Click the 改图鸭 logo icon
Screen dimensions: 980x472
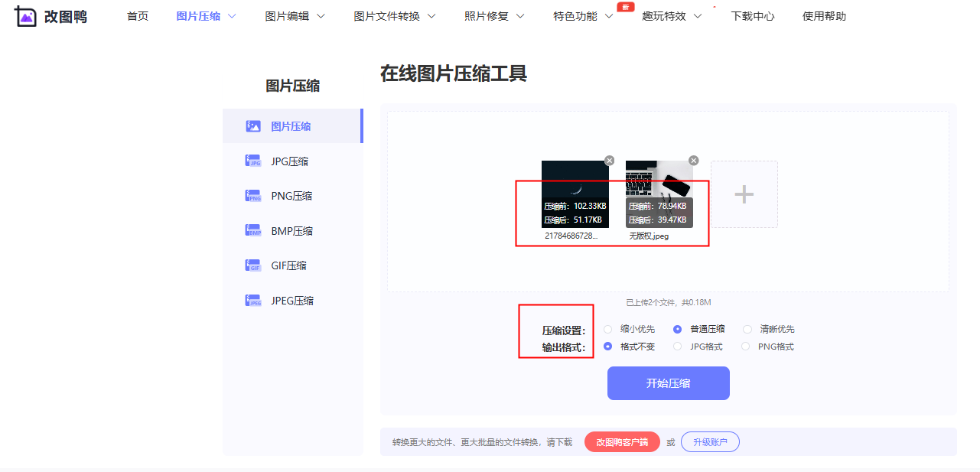(x=25, y=16)
